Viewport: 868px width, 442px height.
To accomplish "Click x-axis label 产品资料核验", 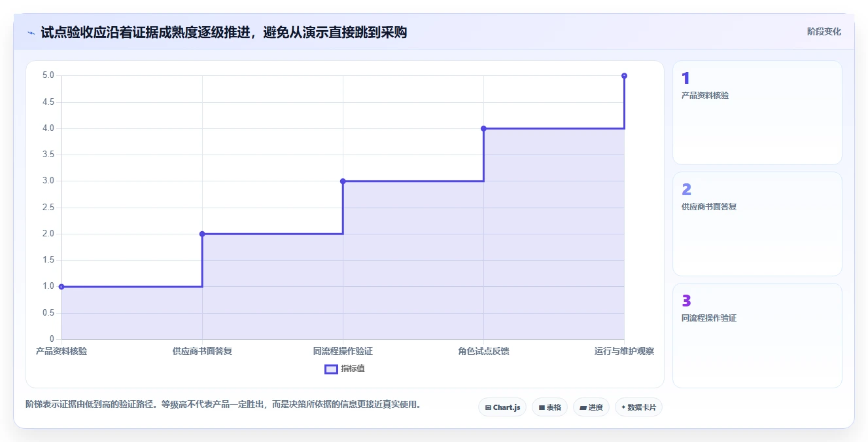I will [61, 351].
